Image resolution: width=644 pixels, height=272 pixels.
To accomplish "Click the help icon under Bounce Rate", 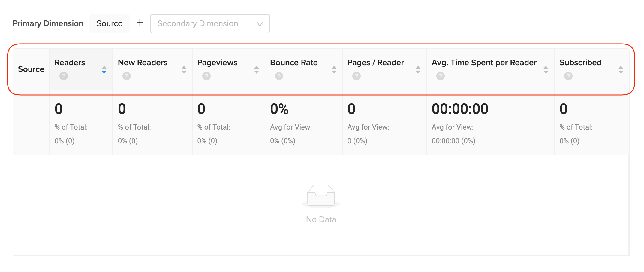I will coord(279,76).
